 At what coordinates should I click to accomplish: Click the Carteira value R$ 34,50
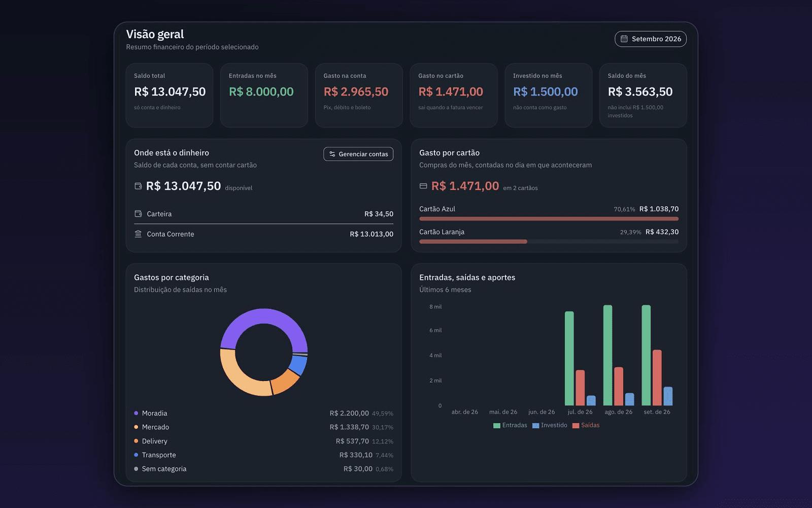pyautogui.click(x=379, y=214)
